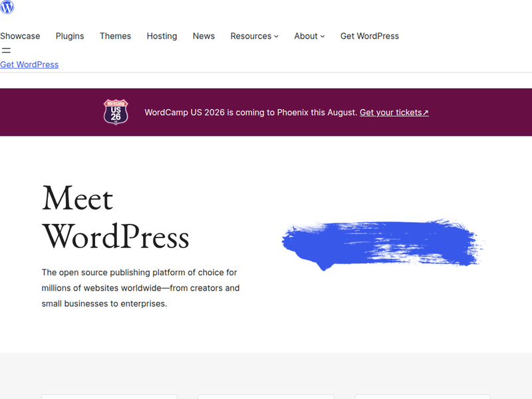Follow the blue Get WordPress link
The width and height of the screenshot is (532, 399).
29,65
